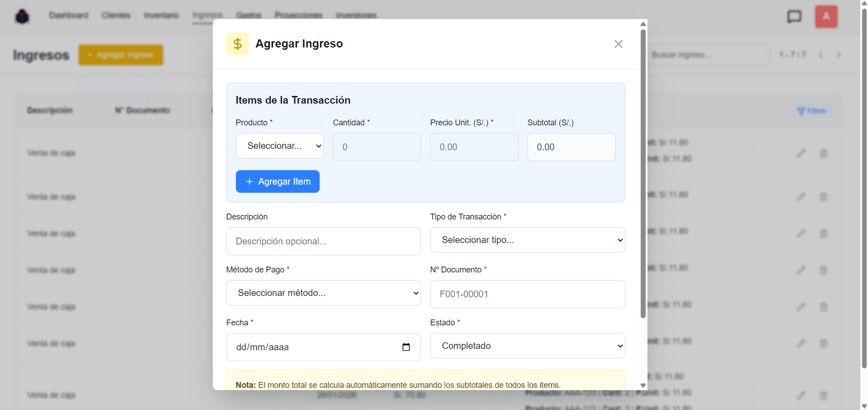Click the app logo in the navbar
The image size is (868, 410).
tap(22, 17)
